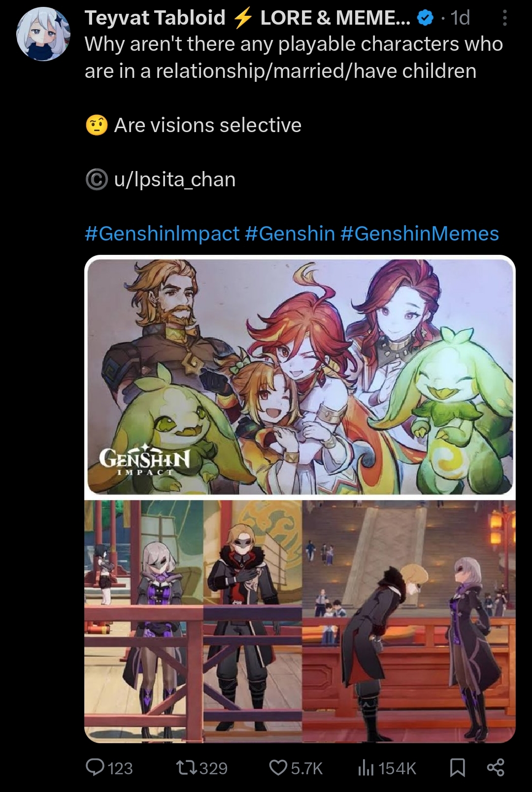View the top Genshin family artwork image
Viewport: 532px width, 792px height.
[x=300, y=376]
